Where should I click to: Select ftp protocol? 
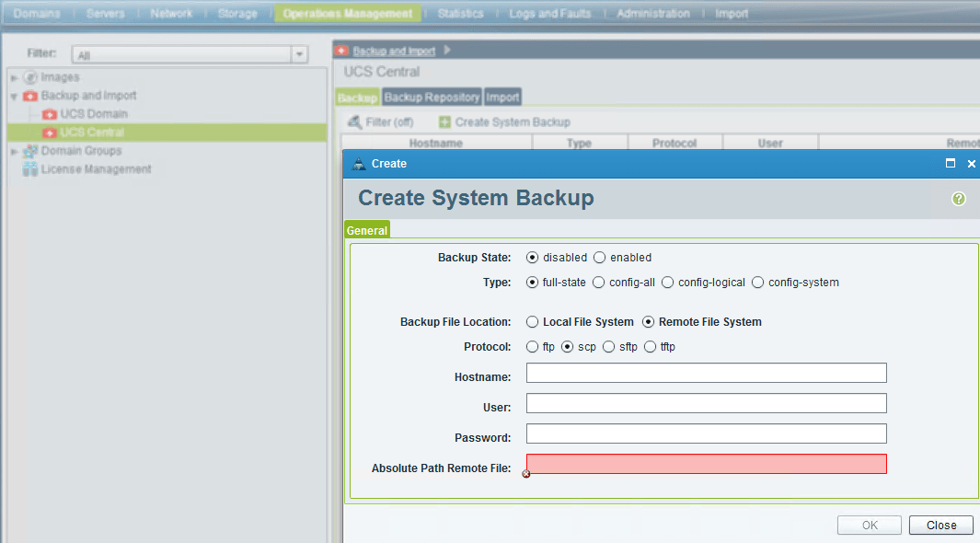click(532, 347)
